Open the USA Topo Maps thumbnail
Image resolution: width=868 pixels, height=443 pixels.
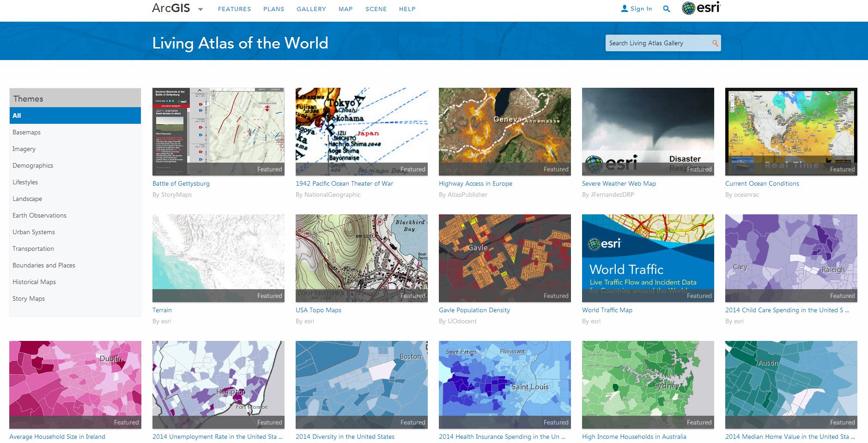(x=362, y=258)
